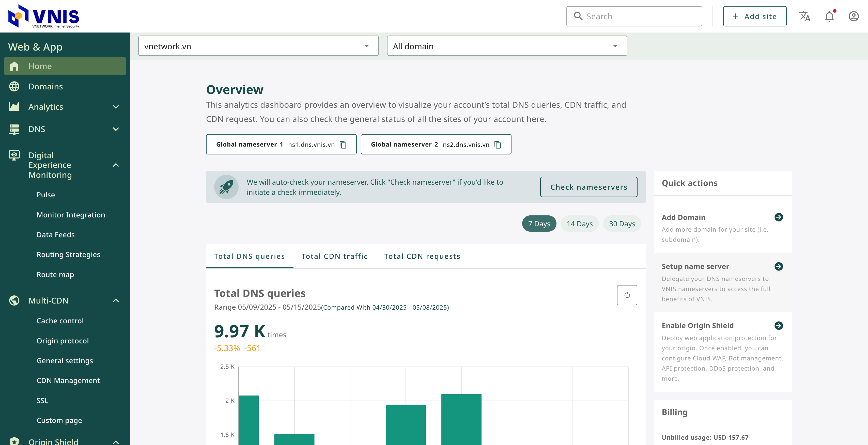The image size is (868, 445).
Task: Click Unbilled usage: USD 157.67 text
Action: pyautogui.click(x=705, y=437)
